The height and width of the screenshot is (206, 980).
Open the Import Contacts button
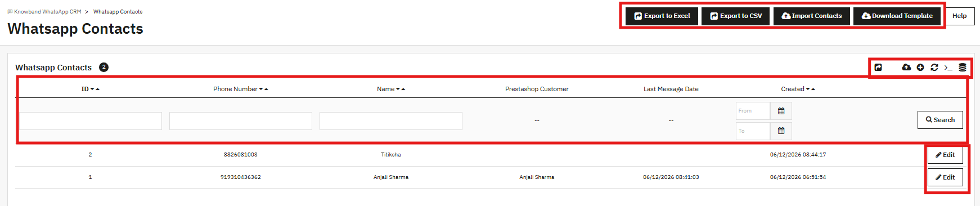pos(811,16)
